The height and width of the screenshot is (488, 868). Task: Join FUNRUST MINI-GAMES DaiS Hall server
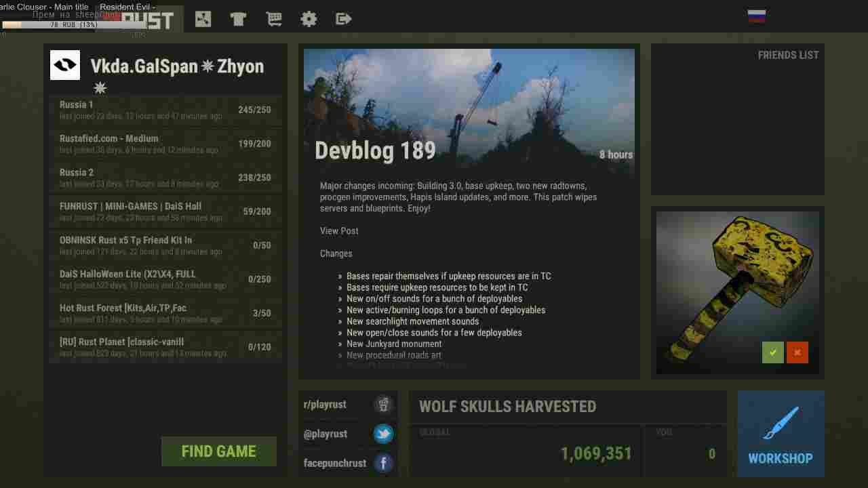click(165, 211)
